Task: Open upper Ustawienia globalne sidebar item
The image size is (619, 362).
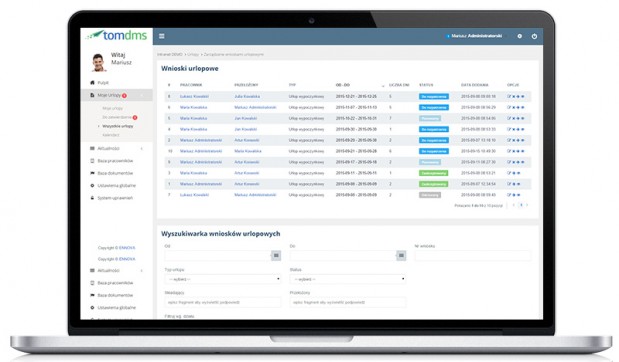Action: click(116, 186)
